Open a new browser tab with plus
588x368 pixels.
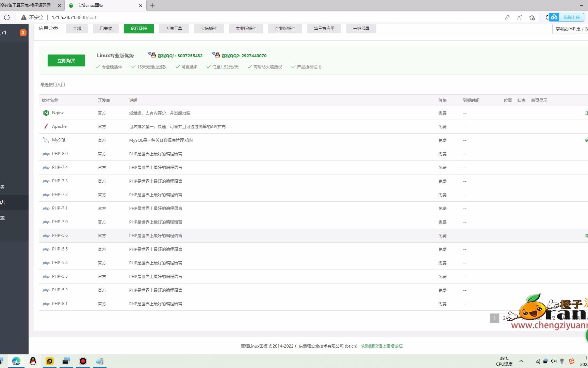coord(152,5)
